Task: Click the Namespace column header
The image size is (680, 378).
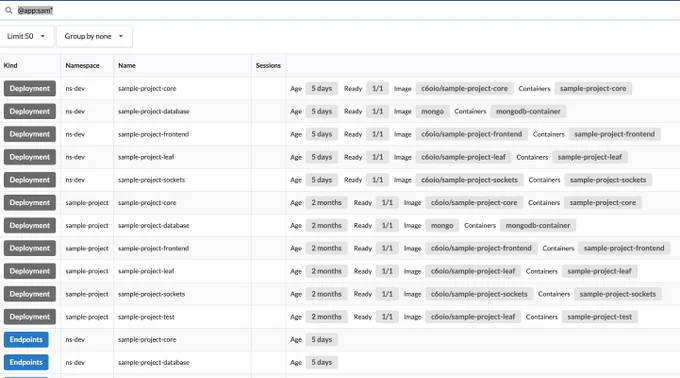Action: pyautogui.click(x=82, y=65)
